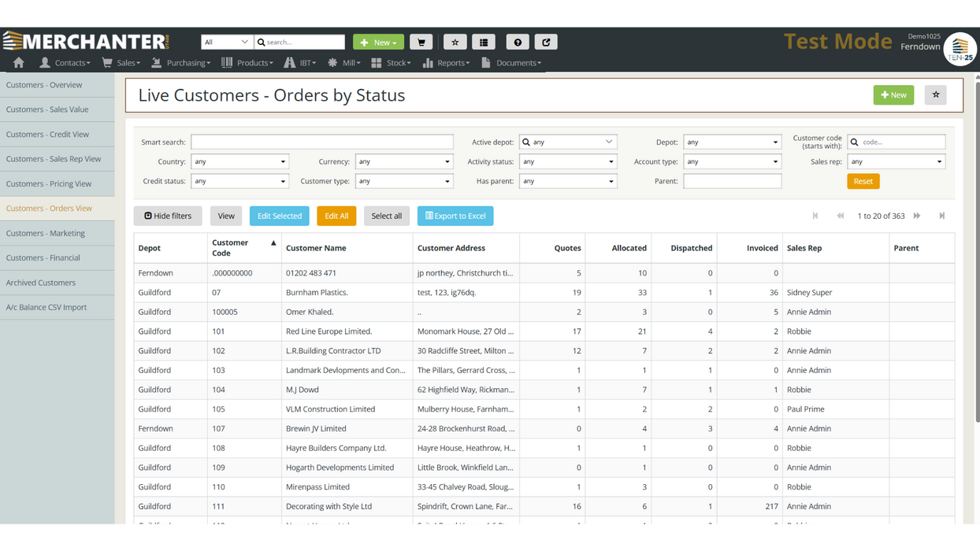Click the Smart search input field

click(322, 142)
